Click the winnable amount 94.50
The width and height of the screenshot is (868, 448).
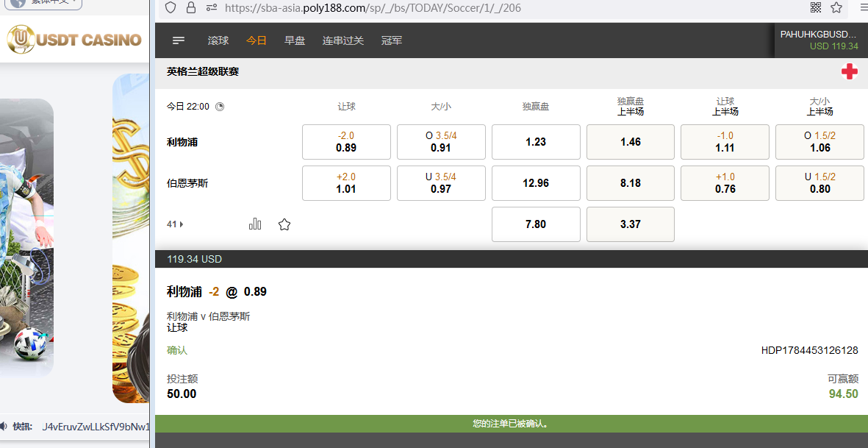(x=844, y=394)
